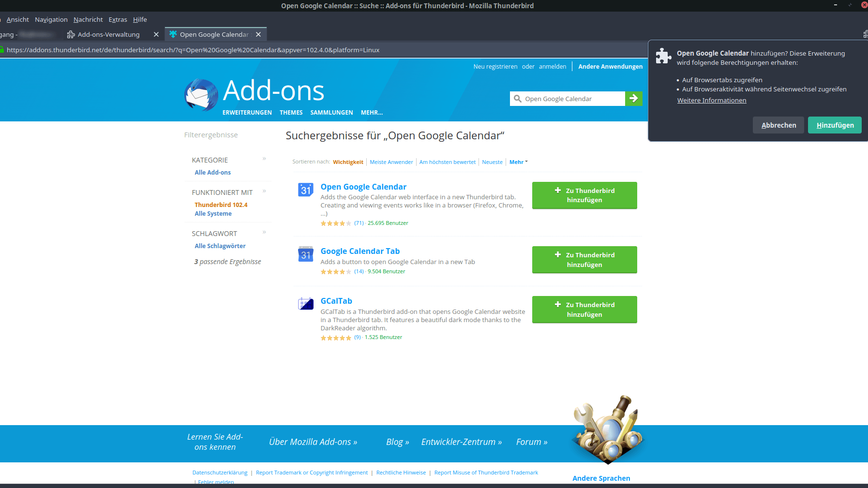Image resolution: width=868 pixels, height=488 pixels.
Task: Click the Open Google Calendar add-on icon
Action: 305,190
